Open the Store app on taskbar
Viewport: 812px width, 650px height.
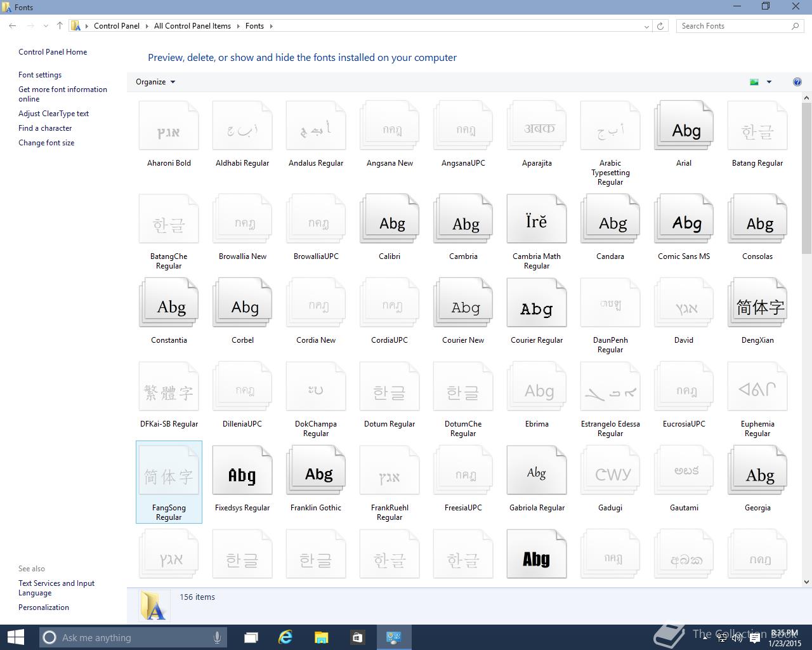357,637
